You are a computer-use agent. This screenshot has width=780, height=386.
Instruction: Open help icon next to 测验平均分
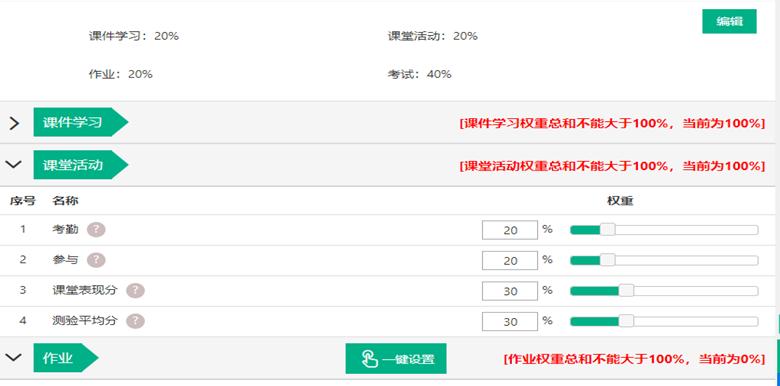click(135, 321)
